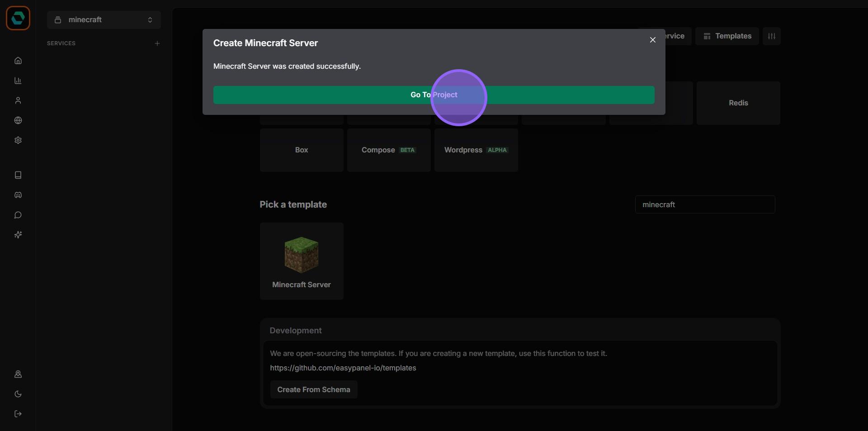Open the feedback chat bubble icon

(x=18, y=215)
